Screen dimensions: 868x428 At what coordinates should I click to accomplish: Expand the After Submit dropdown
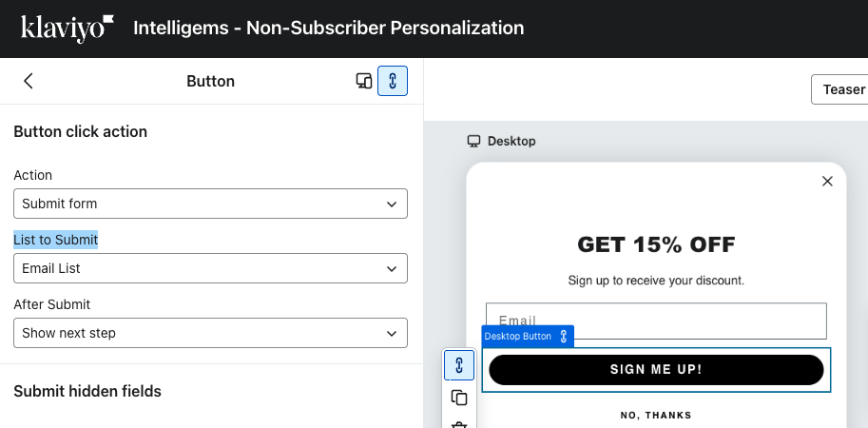(210, 333)
